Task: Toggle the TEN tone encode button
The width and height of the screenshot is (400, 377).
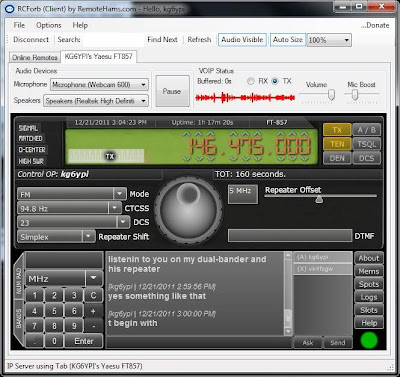Action: [x=337, y=144]
